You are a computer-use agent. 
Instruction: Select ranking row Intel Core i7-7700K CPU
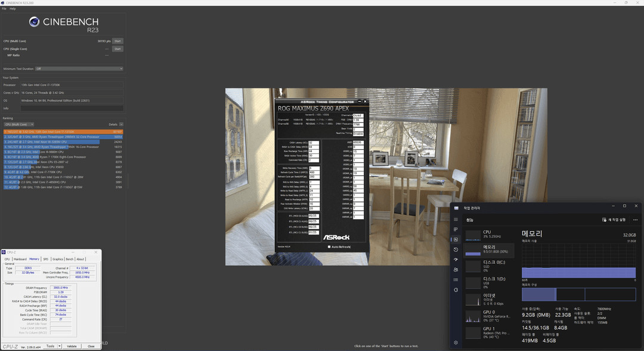click(63, 172)
